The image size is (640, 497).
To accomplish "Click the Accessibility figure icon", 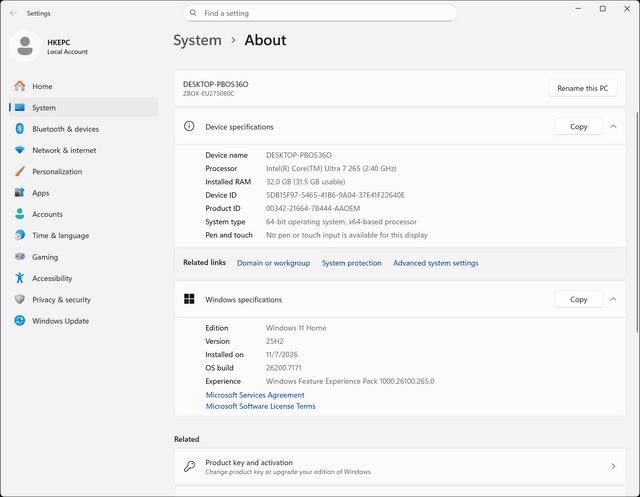I will click(20, 278).
